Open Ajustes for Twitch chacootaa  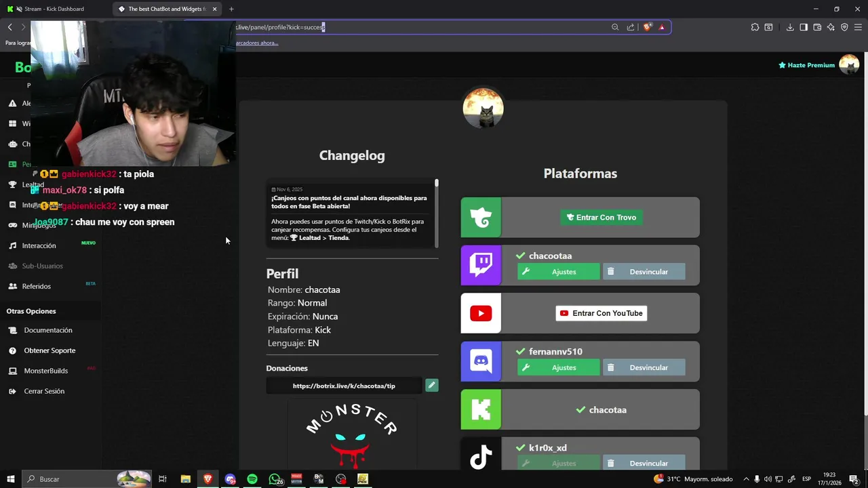(558, 272)
